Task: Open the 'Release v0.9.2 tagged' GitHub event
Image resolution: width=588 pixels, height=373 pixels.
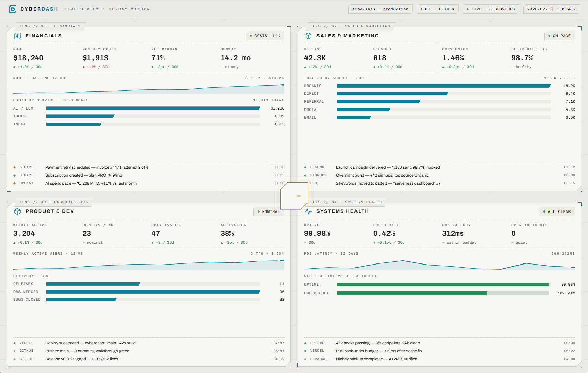Action: (149, 359)
